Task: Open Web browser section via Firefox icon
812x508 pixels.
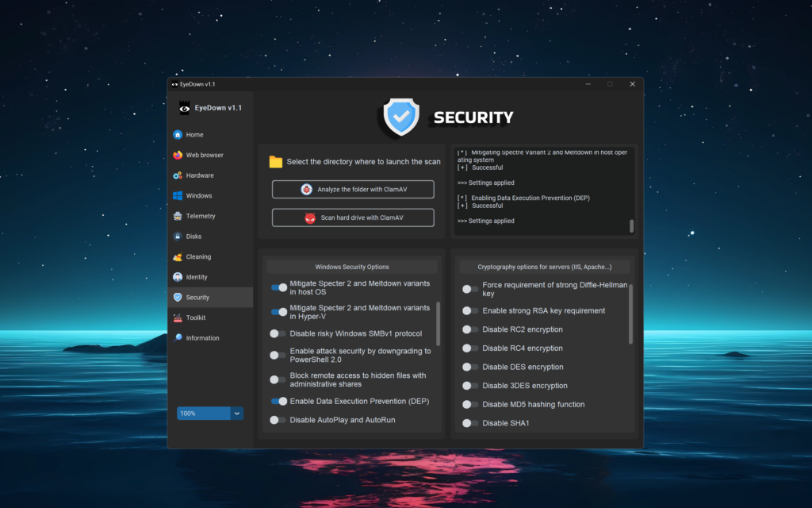Action: coord(178,156)
